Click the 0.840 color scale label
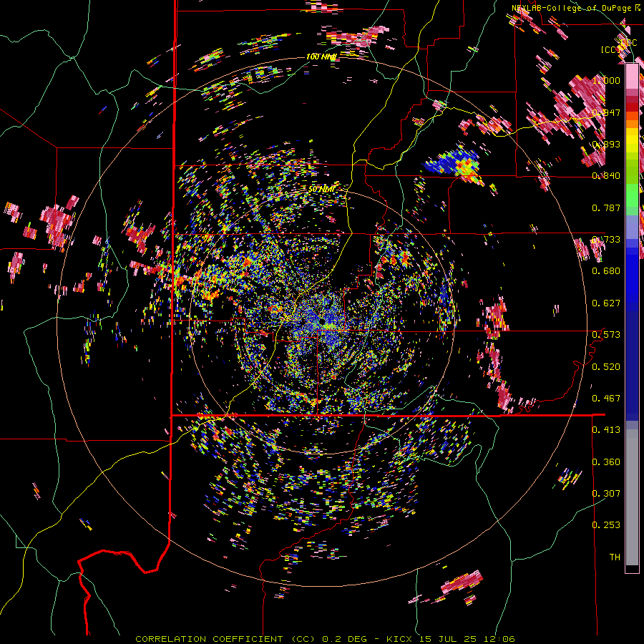 point(606,176)
